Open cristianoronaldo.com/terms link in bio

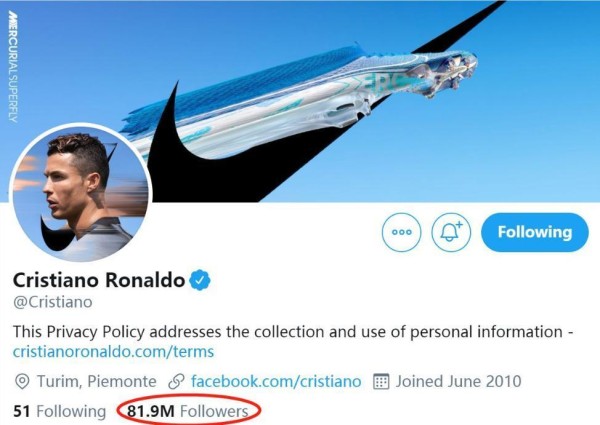(x=113, y=352)
